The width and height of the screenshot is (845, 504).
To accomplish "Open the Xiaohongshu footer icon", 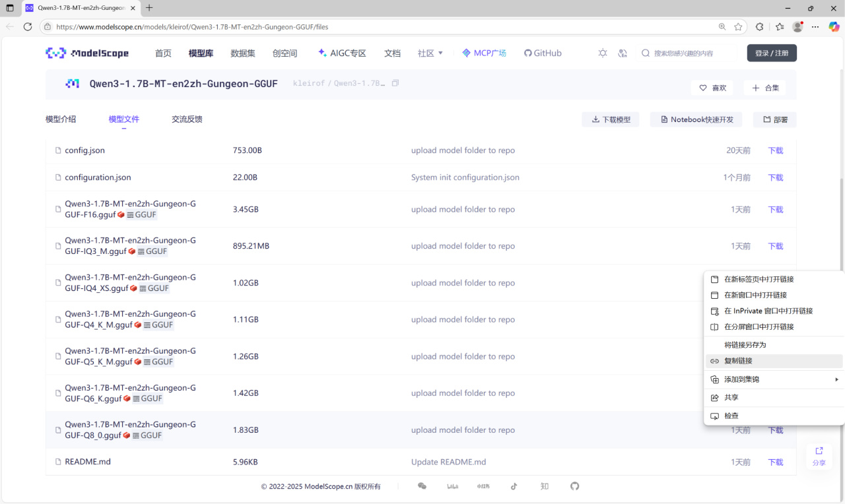I will (x=483, y=486).
